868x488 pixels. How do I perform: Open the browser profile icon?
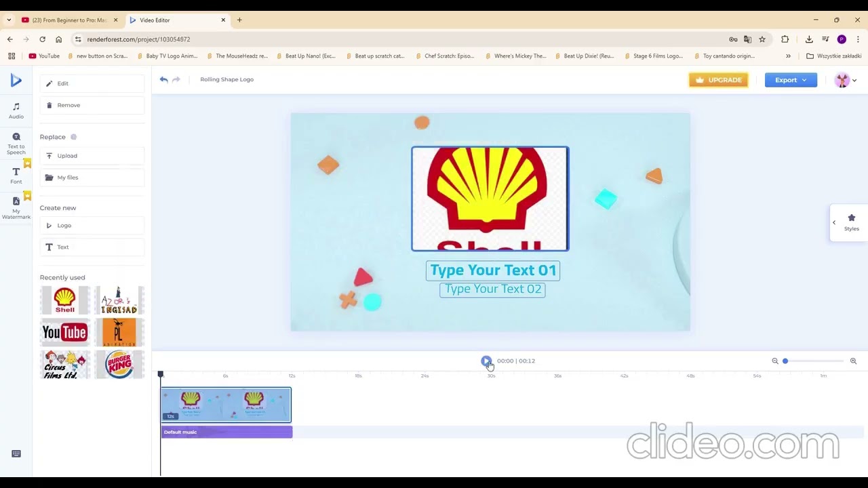pyautogui.click(x=842, y=39)
